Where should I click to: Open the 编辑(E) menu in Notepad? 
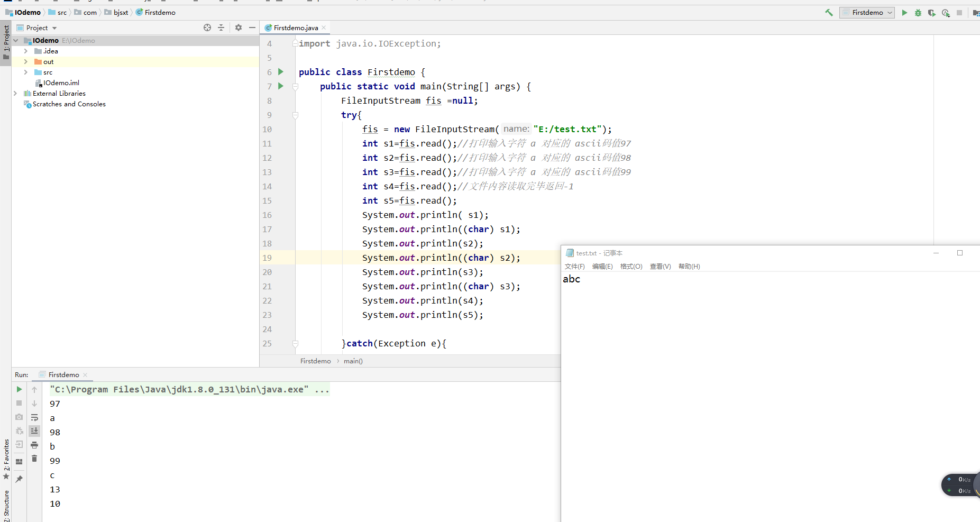(x=602, y=266)
